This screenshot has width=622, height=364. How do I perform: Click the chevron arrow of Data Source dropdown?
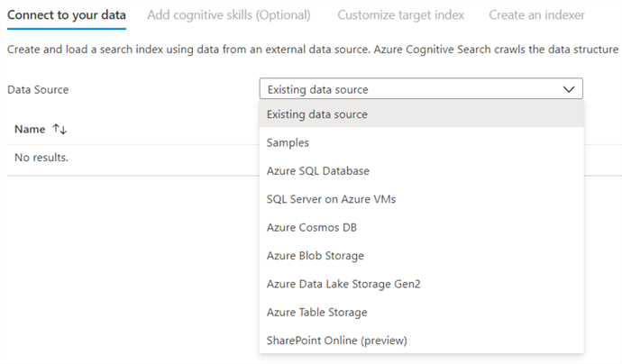coord(568,89)
